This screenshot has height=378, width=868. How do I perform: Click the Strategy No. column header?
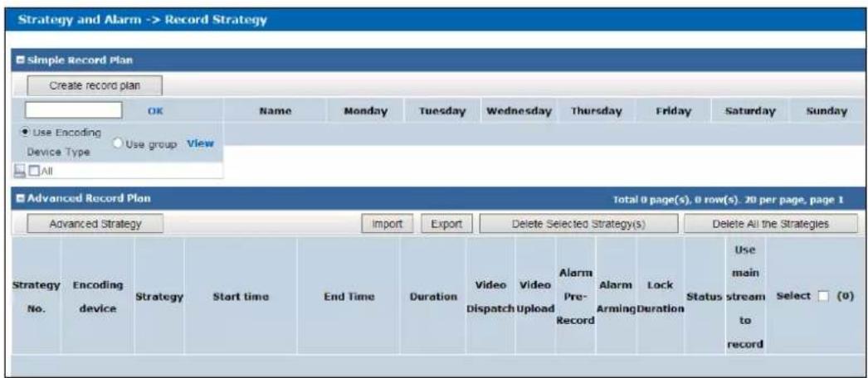36,297
